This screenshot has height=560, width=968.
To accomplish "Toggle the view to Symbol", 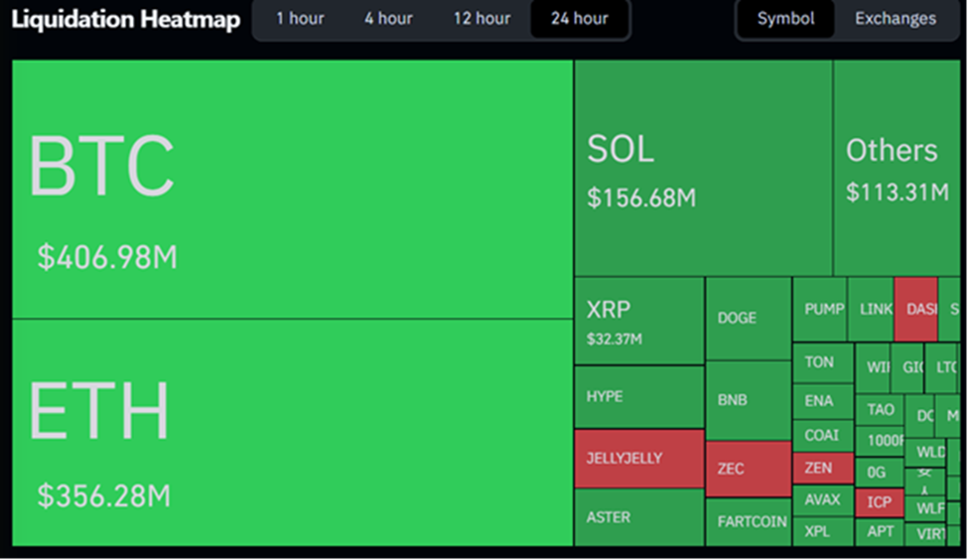I will tap(785, 19).
